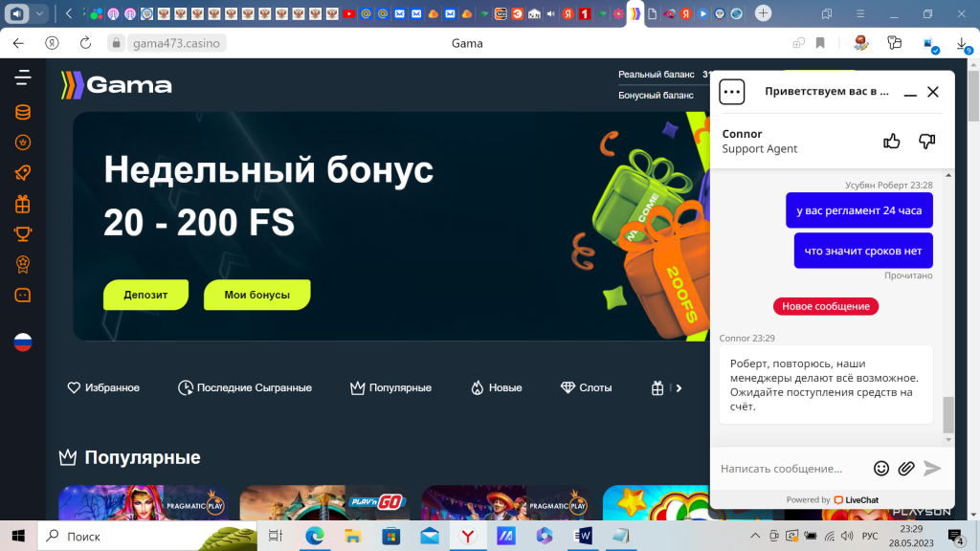Image resolution: width=980 pixels, height=551 pixels.
Task: Open Yandex Browser from taskbar
Action: [x=467, y=536]
